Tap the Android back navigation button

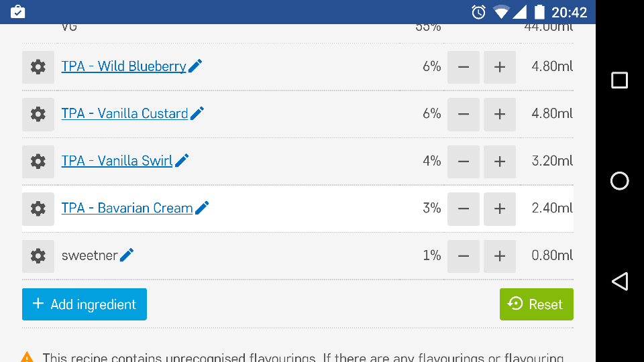(x=620, y=281)
